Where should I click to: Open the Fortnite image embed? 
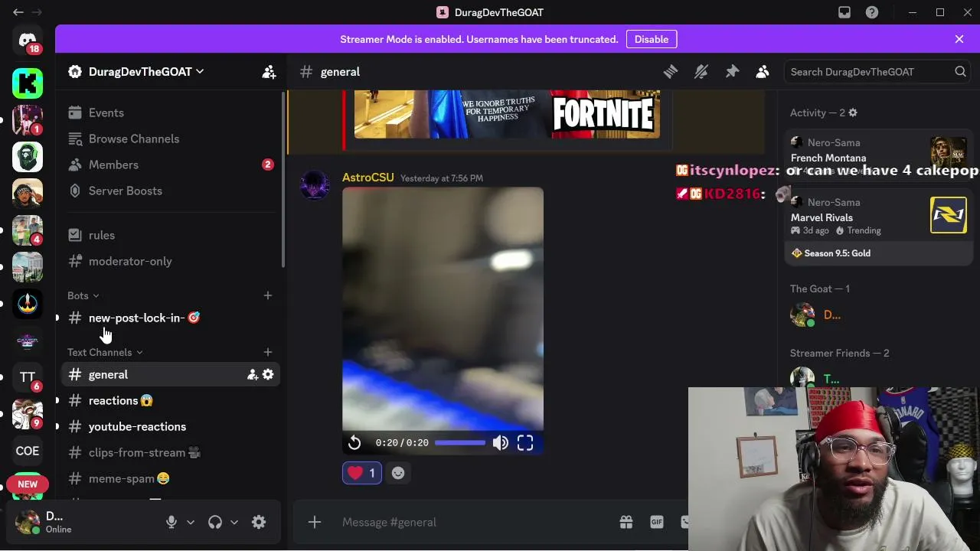pyautogui.click(x=507, y=114)
